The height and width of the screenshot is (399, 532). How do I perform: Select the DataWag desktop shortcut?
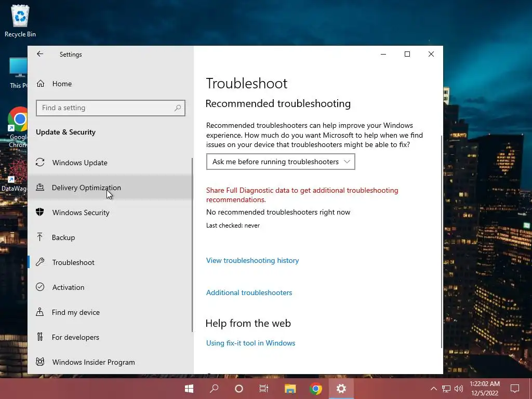[14, 176]
